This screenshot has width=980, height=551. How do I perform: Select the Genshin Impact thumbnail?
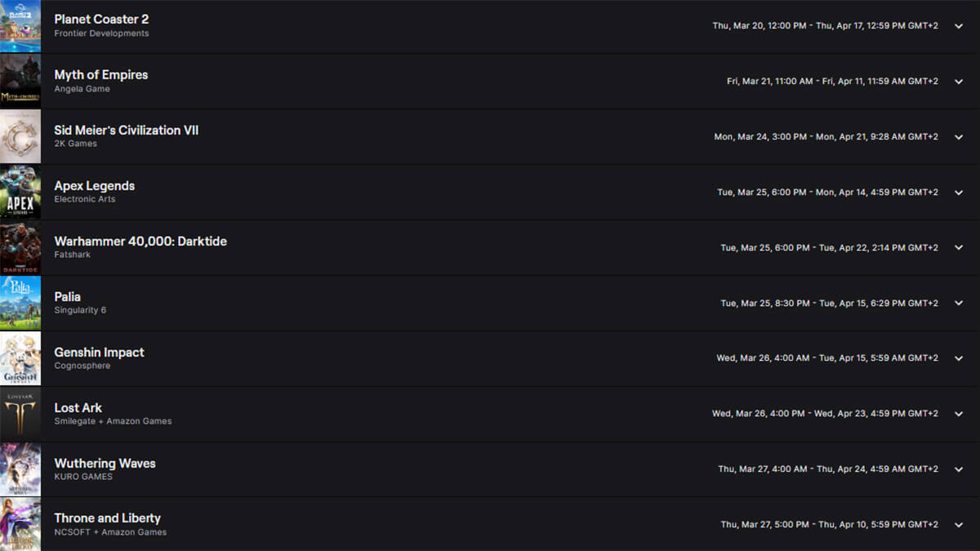20,358
